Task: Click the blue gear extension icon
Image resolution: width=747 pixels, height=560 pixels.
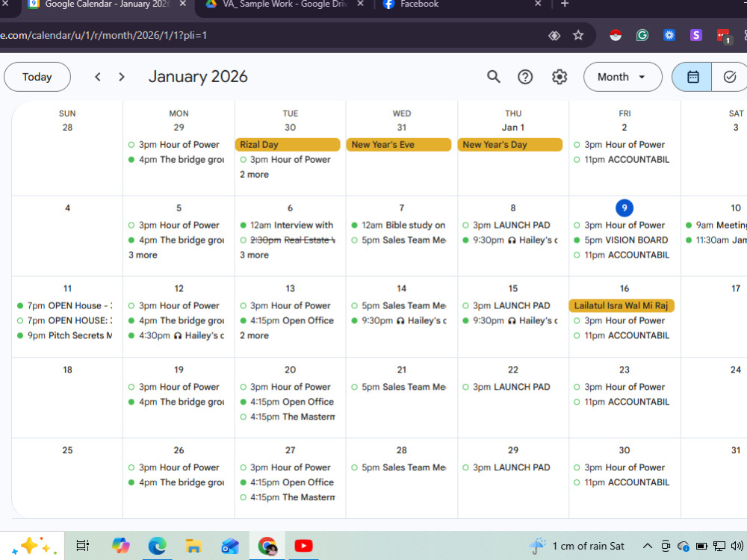Action: pyautogui.click(x=669, y=35)
